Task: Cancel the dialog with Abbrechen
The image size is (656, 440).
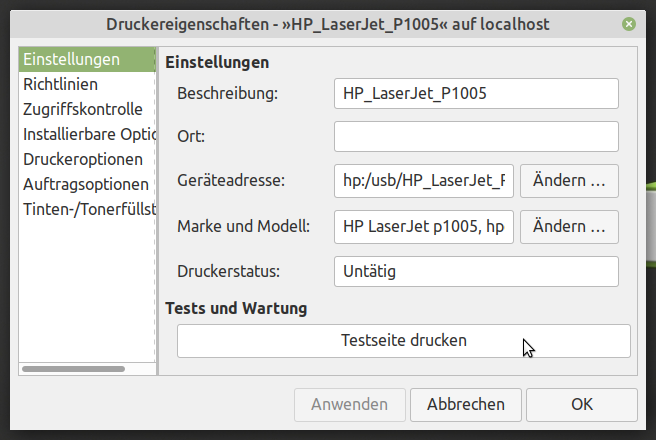Action: (x=466, y=404)
